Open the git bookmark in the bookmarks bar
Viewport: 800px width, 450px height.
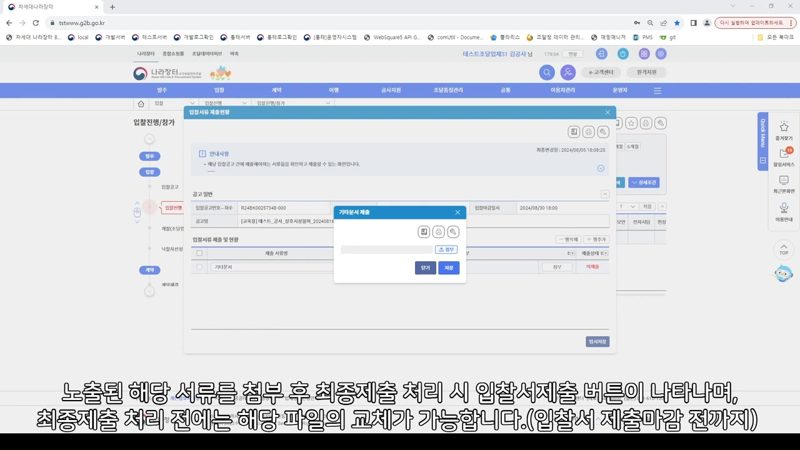(x=668, y=37)
